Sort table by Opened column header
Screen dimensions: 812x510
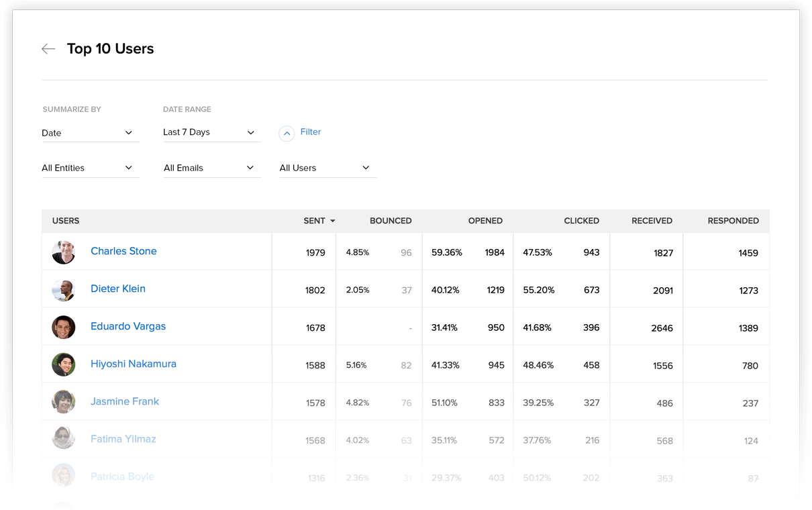click(x=485, y=221)
